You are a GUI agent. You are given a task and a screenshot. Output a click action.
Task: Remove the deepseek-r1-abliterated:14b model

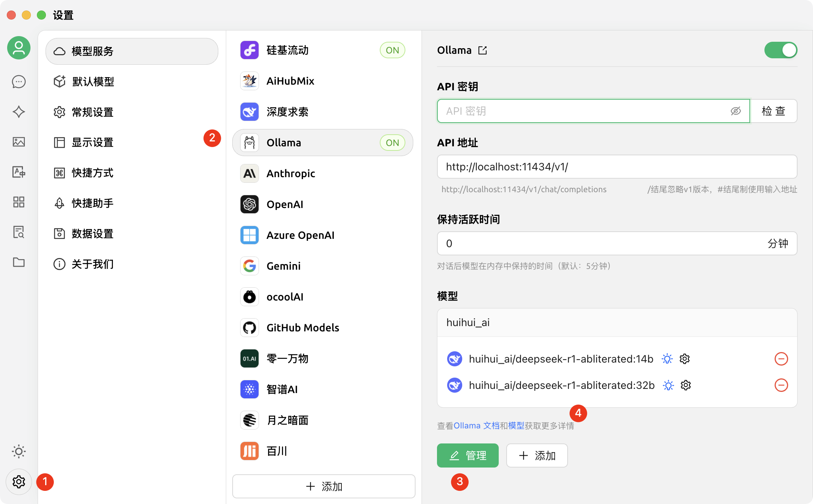[781, 359]
